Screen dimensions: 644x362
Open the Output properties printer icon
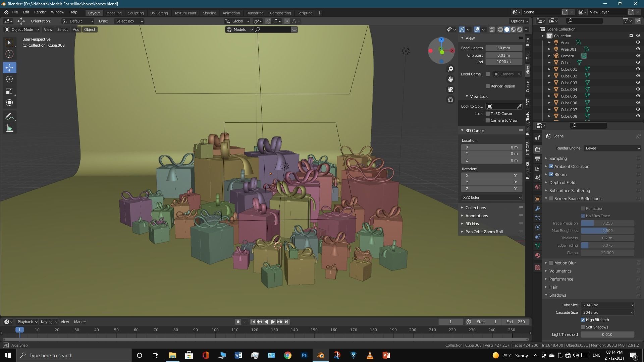[538, 159]
